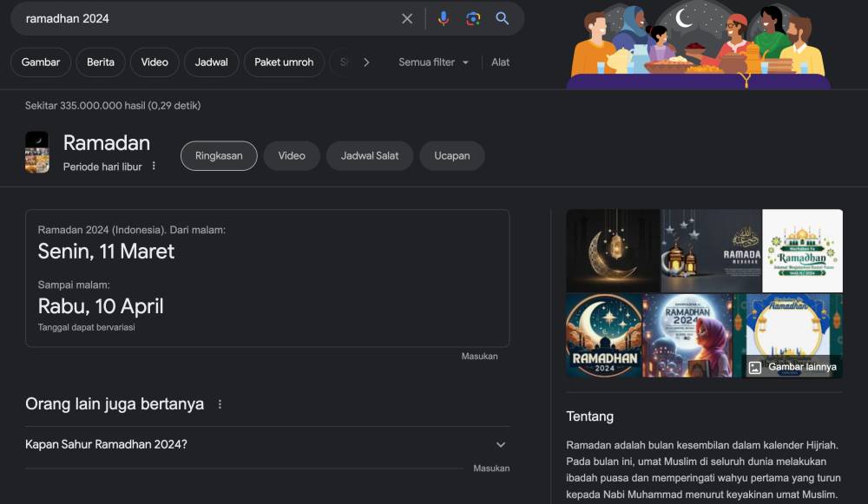Open the Ramadan Mubarak lanterns image
Screen dimensions: 868x504
click(x=712, y=251)
